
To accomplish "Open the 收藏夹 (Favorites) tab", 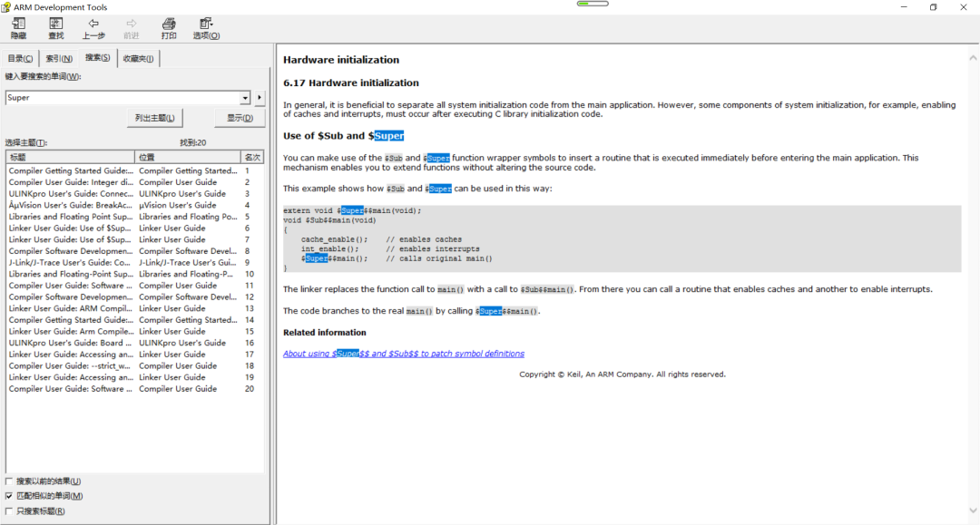I will [x=138, y=59].
